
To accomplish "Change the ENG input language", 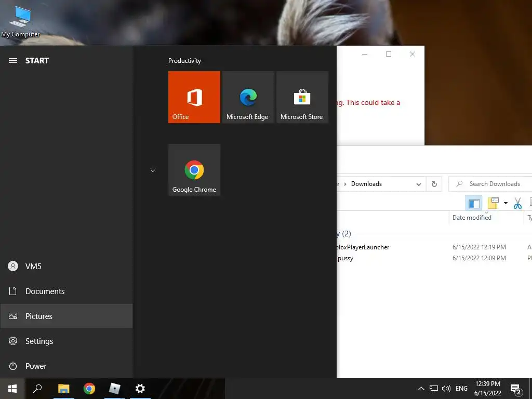I will coord(461,389).
